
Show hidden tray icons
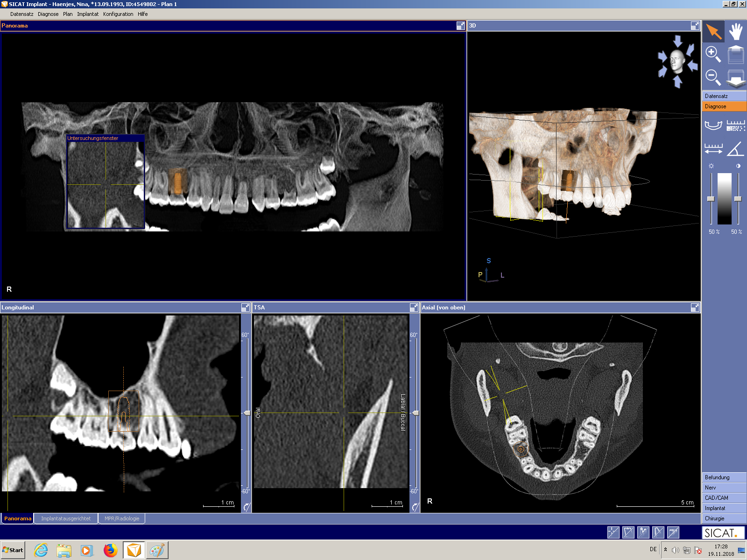665,550
